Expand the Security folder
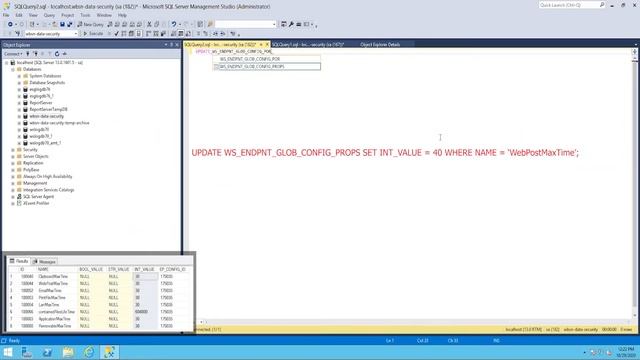 [x=13, y=150]
